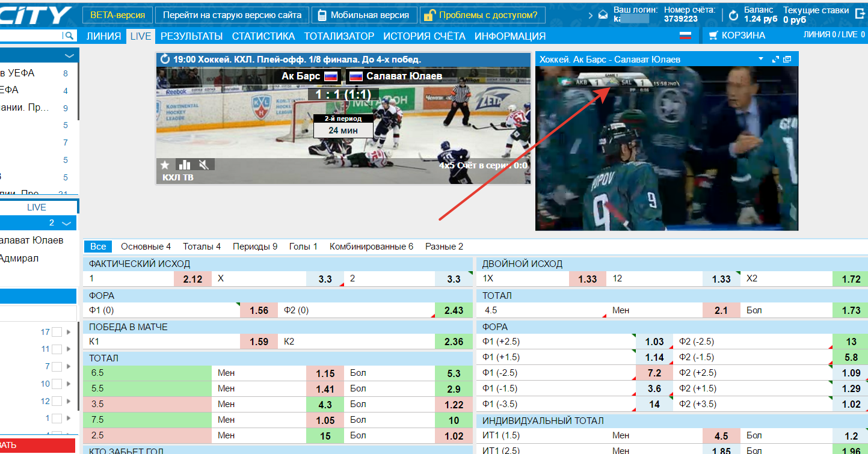Image resolution: width=868 pixels, height=454 pixels.
Task: Click the search magnifier icon
Action: coord(70,36)
